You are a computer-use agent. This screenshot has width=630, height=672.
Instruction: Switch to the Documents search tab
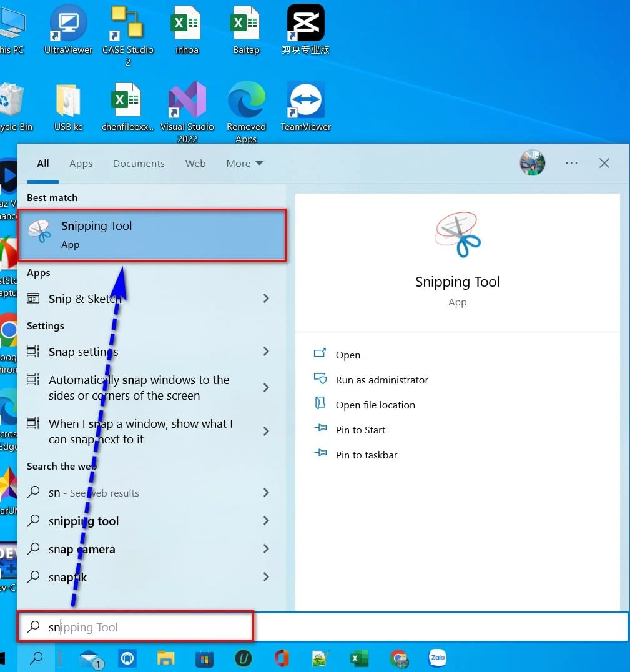(x=139, y=164)
